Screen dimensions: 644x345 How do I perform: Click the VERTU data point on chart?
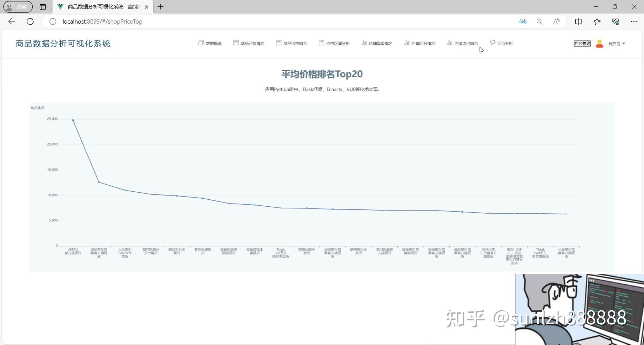tap(73, 120)
